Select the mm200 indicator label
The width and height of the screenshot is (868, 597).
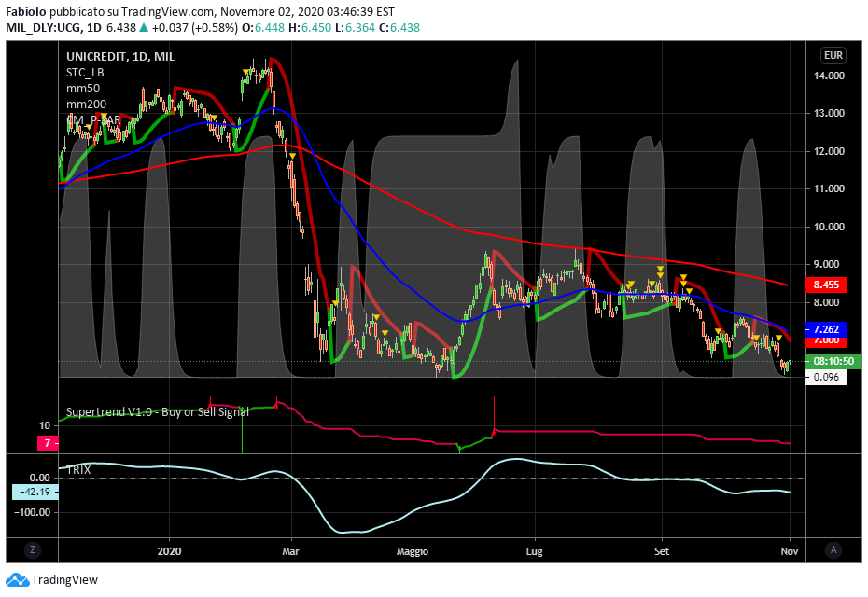(x=86, y=104)
